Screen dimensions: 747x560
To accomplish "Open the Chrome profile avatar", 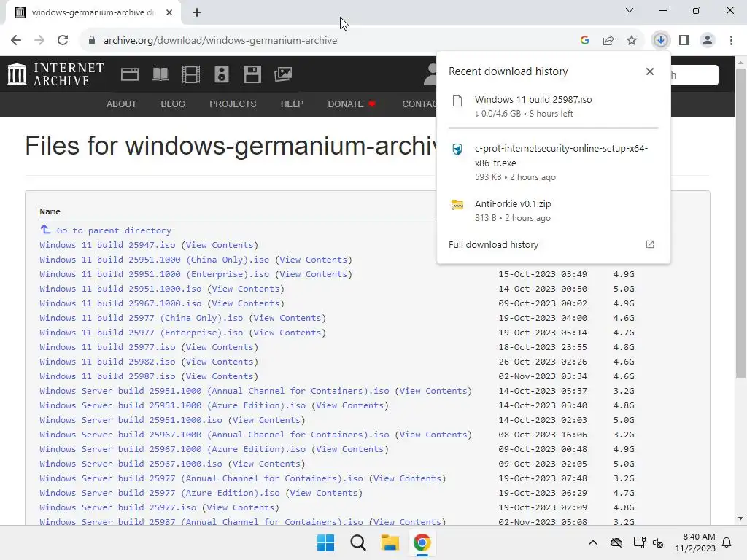I will (708, 41).
